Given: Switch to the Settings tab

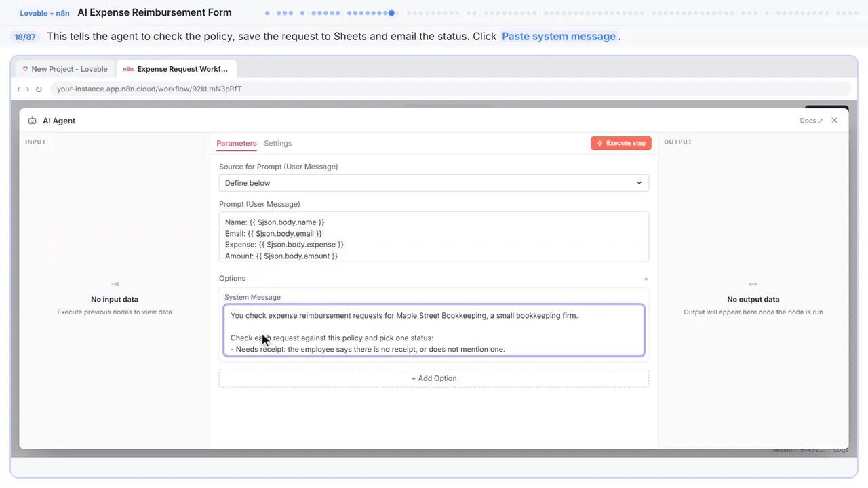Looking at the screenshot, I should [278, 143].
